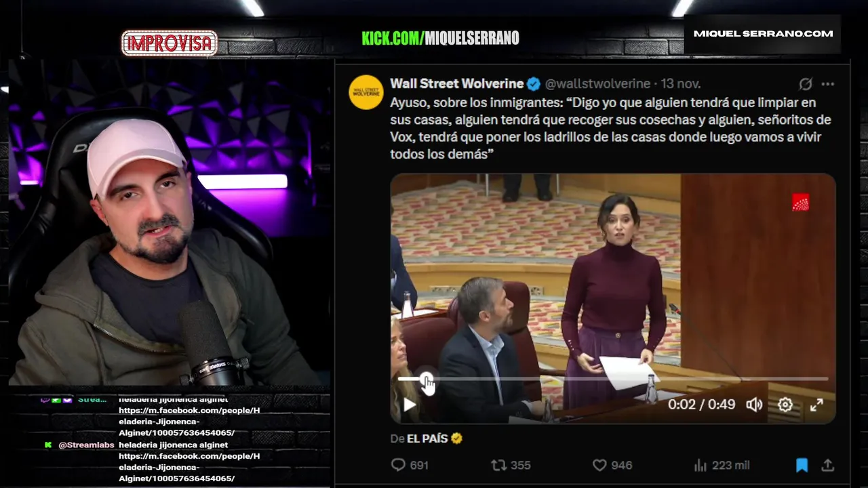Open video settings gear

coord(785,405)
